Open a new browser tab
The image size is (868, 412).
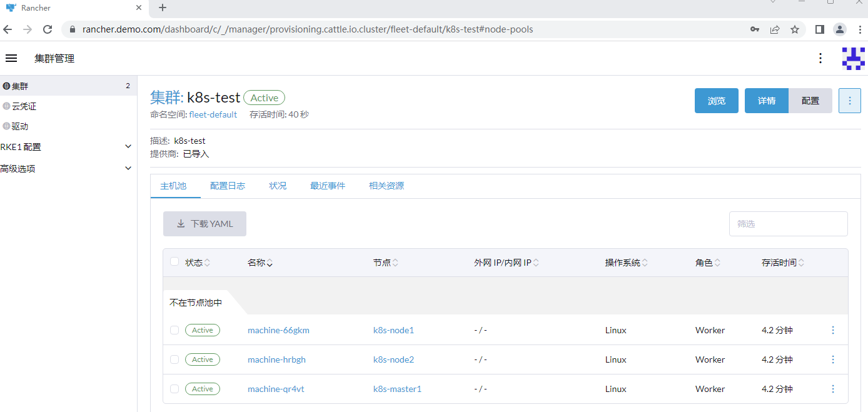(x=163, y=8)
